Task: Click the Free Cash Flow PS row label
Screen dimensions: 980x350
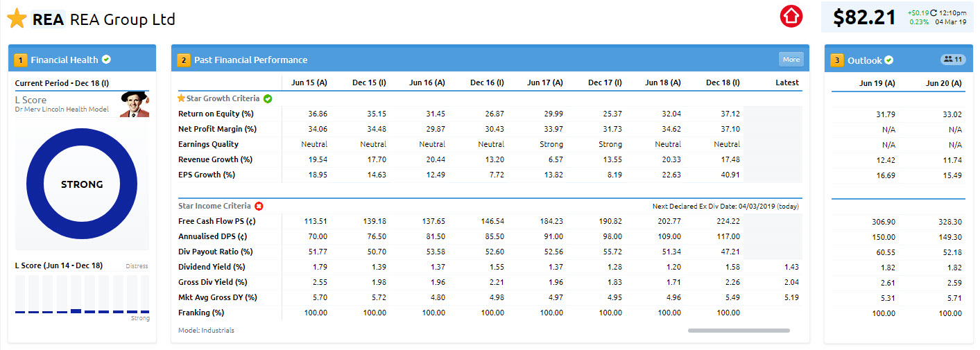Action: (217, 221)
